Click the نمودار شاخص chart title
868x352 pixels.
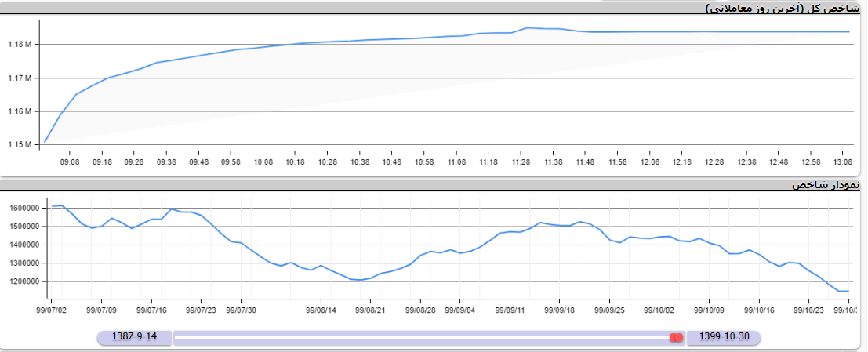[826, 185]
